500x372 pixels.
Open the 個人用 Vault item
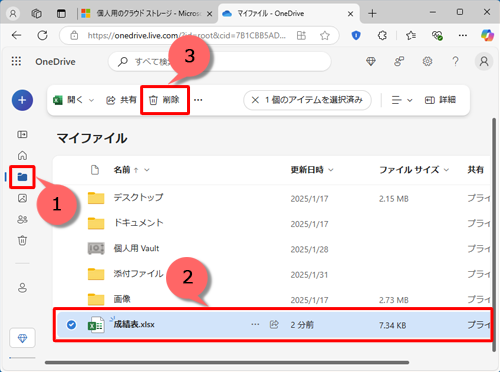click(x=136, y=248)
